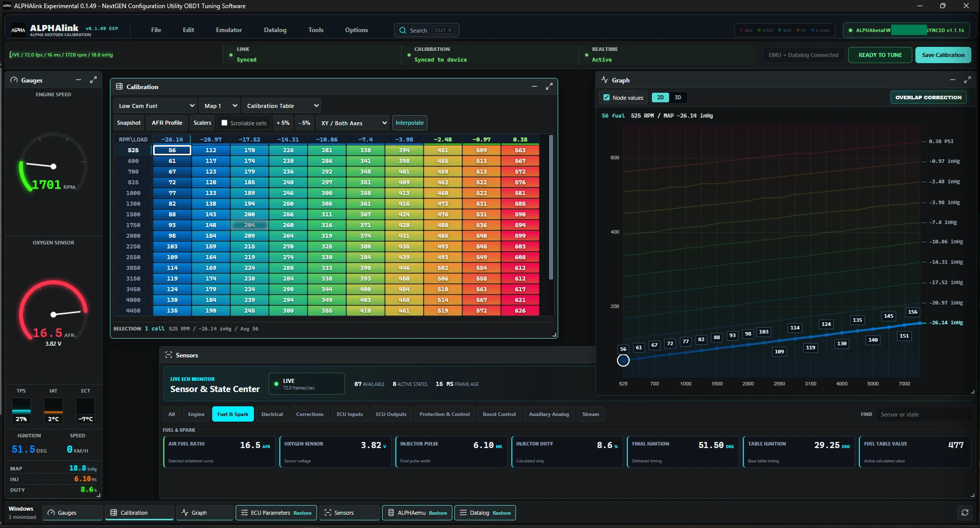Click the +5% button
Image resolution: width=980 pixels, height=528 pixels.
283,123
